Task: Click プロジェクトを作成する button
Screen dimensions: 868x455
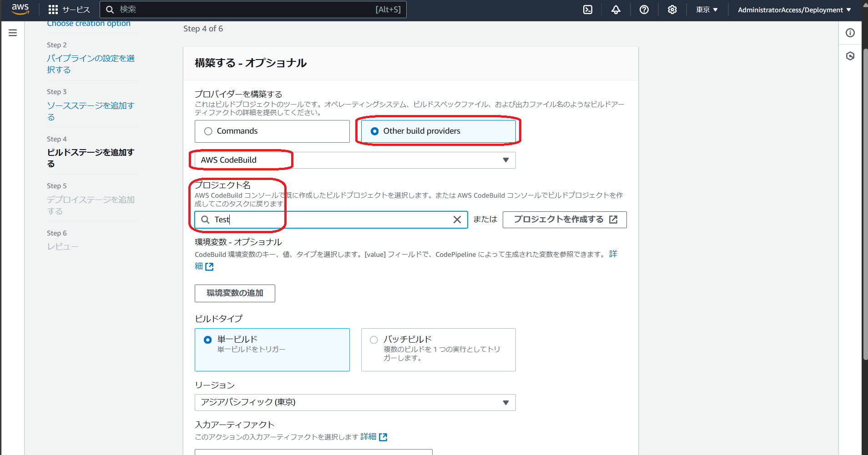Action: (x=564, y=220)
